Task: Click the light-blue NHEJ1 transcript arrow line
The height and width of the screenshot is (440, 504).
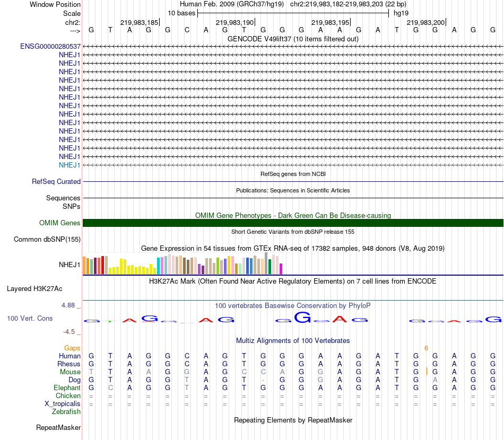Action: coord(293,165)
